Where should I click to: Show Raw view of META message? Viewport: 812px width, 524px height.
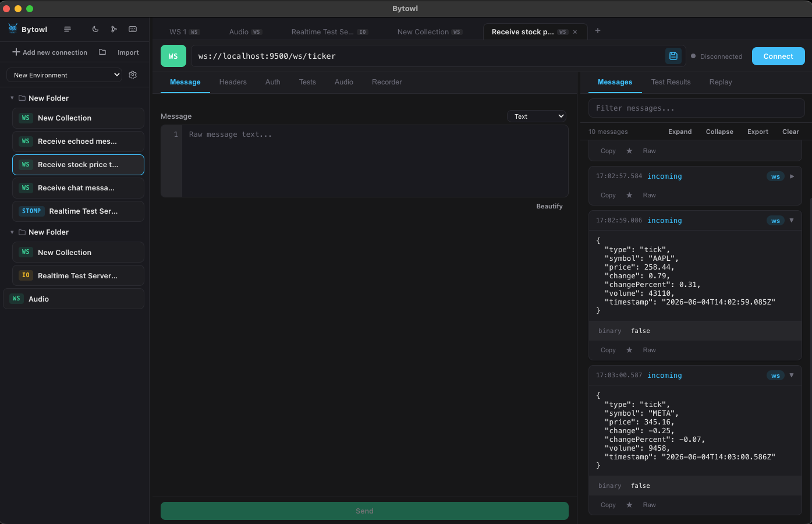pyautogui.click(x=650, y=505)
